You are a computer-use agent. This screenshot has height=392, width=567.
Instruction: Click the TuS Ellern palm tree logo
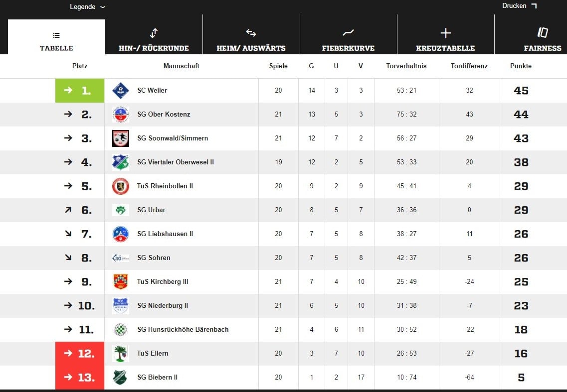120,353
